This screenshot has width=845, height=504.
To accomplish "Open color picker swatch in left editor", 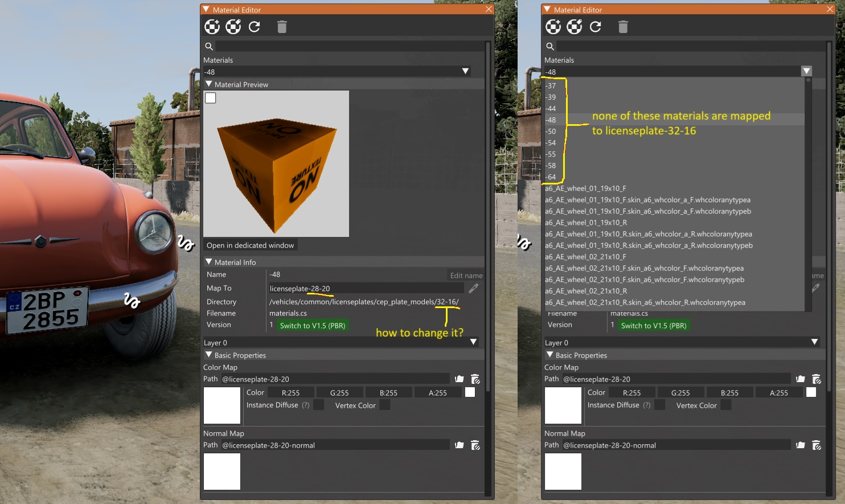I will [470, 392].
